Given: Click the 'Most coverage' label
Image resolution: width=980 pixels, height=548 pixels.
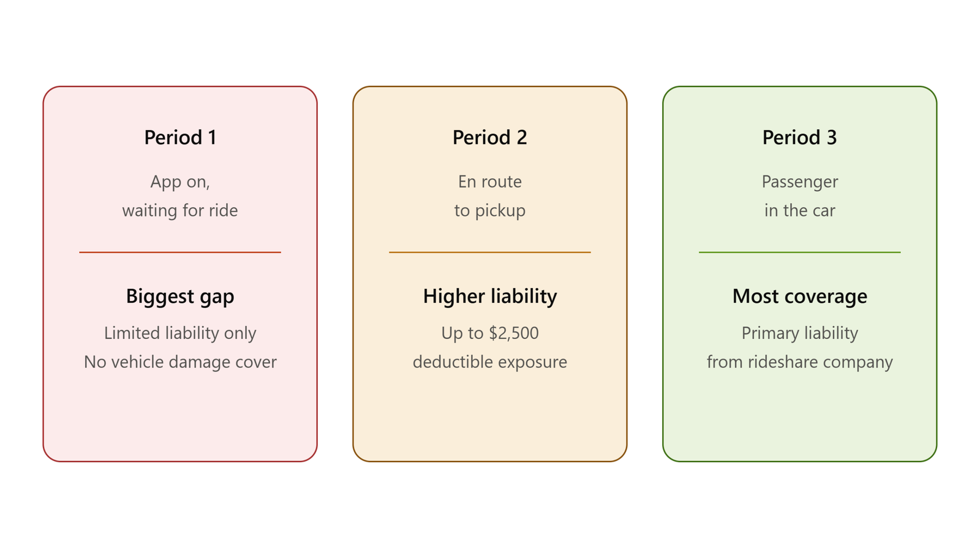Looking at the screenshot, I should click(799, 297).
